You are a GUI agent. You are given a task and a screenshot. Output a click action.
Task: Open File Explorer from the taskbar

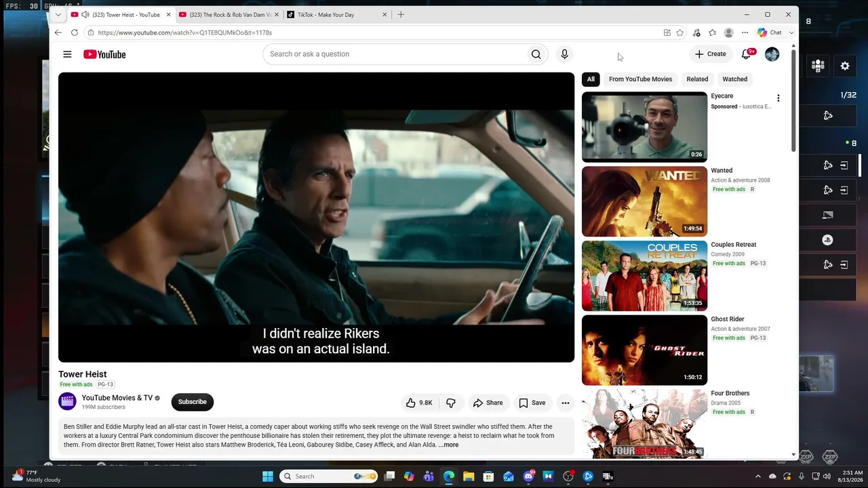coord(469,476)
